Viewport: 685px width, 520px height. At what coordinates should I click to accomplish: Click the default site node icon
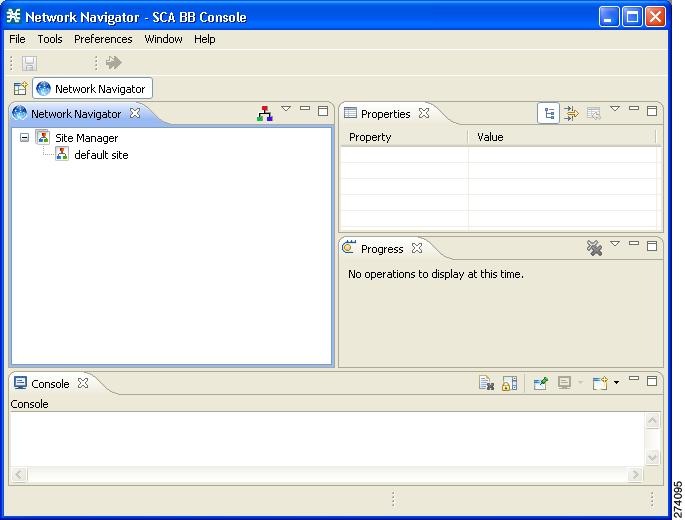click(62, 154)
